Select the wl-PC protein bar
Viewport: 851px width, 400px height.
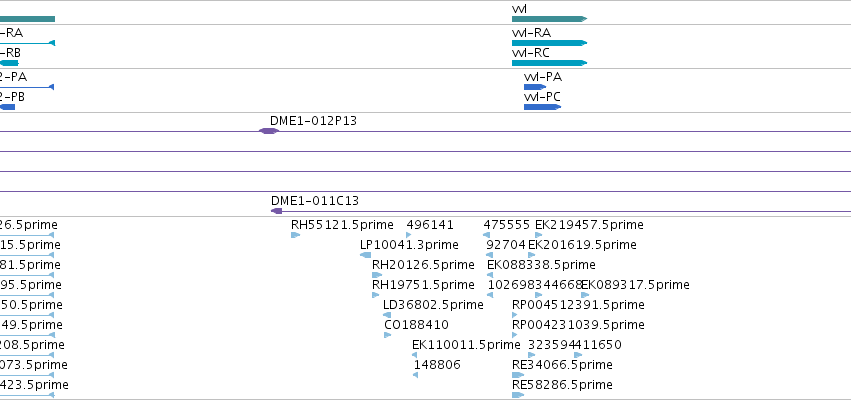click(542, 107)
